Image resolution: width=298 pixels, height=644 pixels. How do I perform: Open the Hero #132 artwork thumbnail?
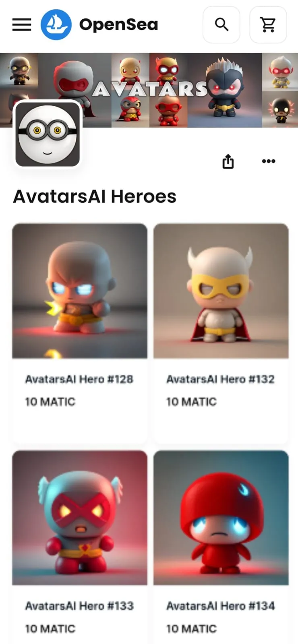pos(221,291)
